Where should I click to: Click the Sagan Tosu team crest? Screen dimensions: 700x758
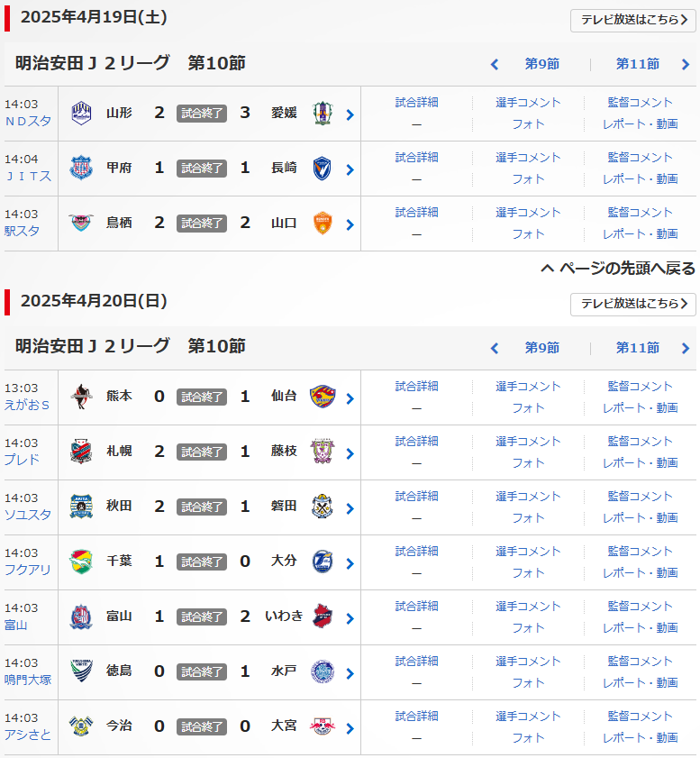tap(81, 224)
